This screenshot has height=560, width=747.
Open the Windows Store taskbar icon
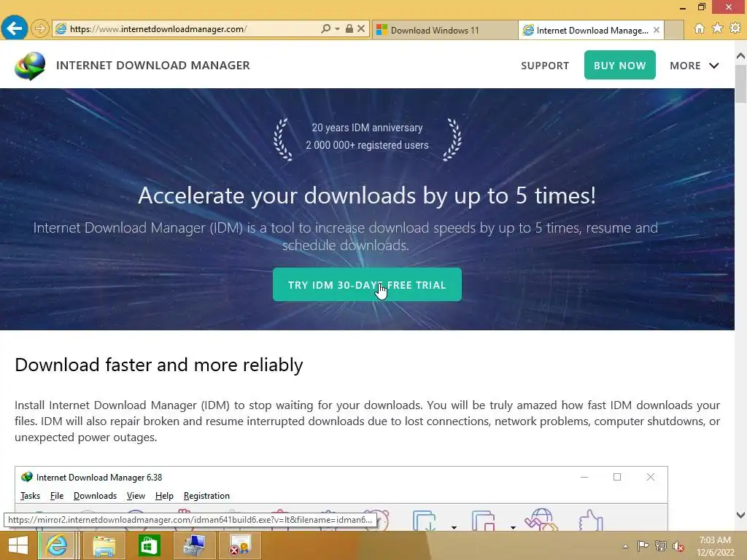(x=149, y=545)
